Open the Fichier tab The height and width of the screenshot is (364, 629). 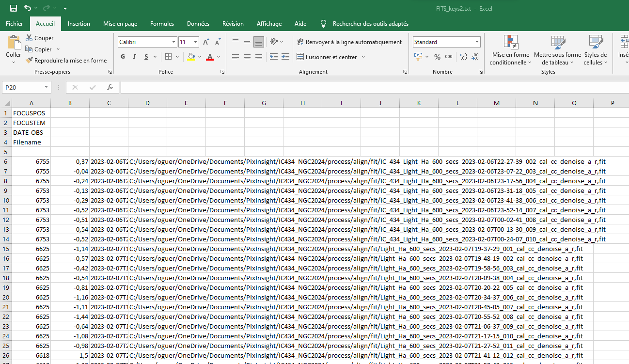coord(15,24)
